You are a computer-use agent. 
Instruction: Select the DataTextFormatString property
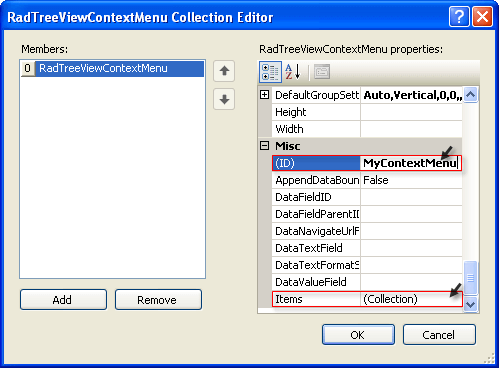[x=316, y=265]
